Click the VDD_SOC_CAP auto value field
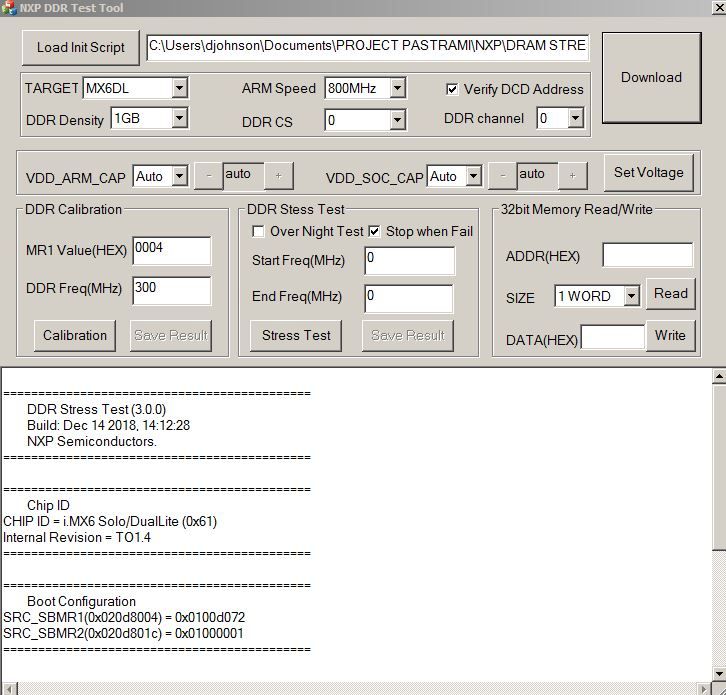726x695 pixels. pos(538,175)
